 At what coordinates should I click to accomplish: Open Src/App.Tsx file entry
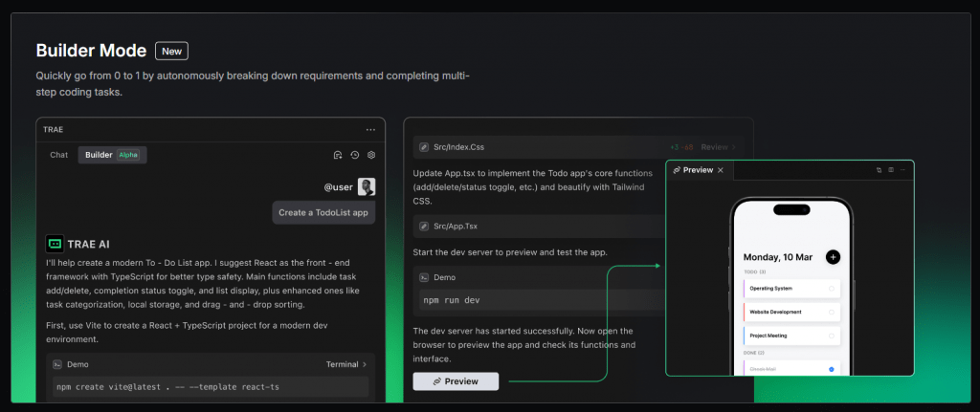click(538, 226)
